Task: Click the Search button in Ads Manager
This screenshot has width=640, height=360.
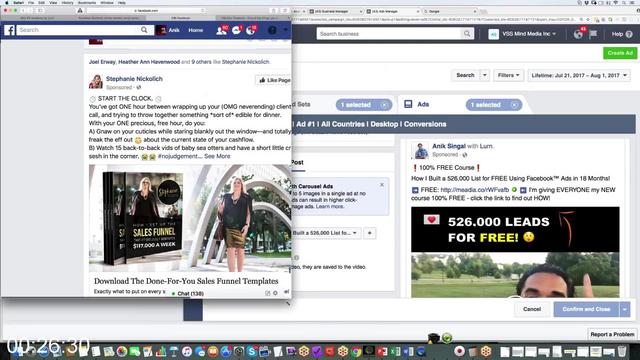Action: tap(465, 75)
